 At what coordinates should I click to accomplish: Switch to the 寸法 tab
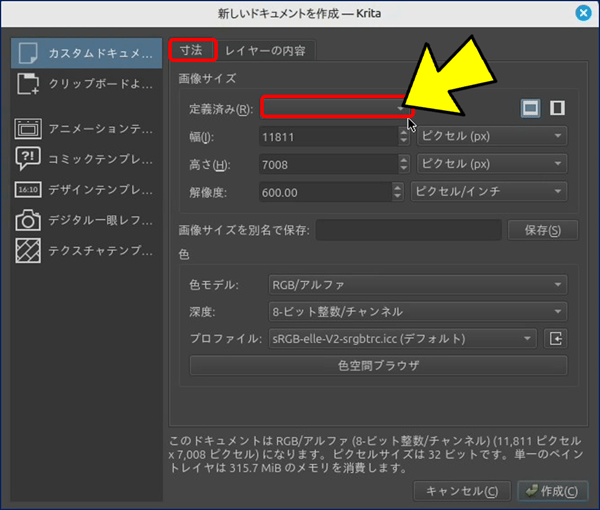tap(192, 49)
